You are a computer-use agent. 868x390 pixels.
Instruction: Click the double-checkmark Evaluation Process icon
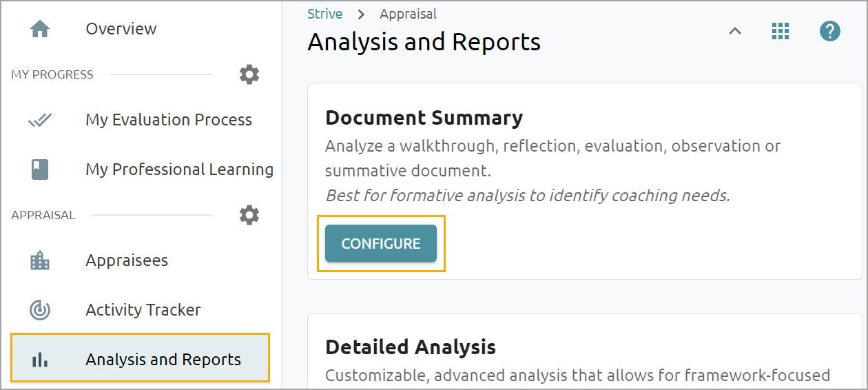(40, 120)
